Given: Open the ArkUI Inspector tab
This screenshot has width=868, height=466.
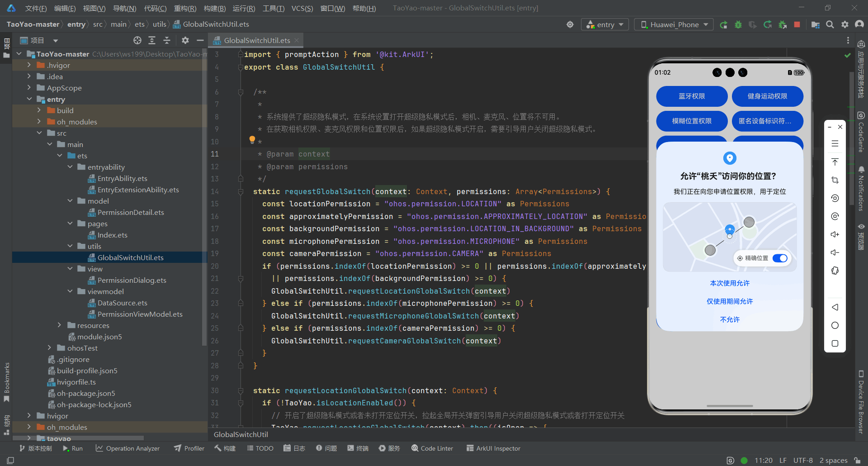Looking at the screenshot, I should pos(494,448).
